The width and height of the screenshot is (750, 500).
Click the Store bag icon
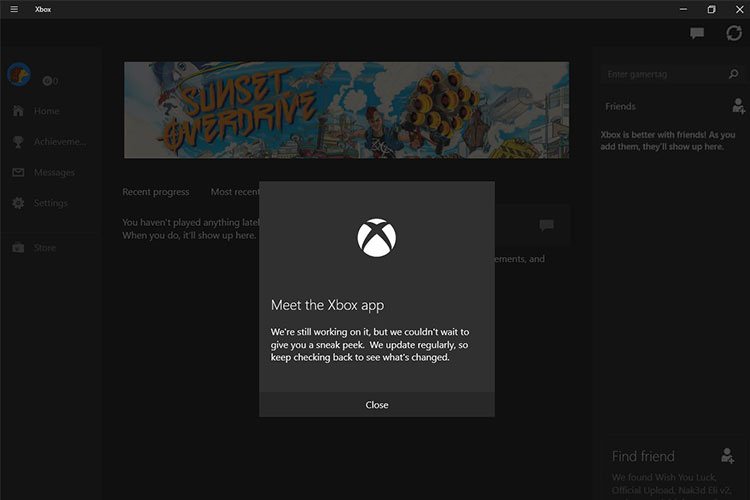[x=18, y=247]
